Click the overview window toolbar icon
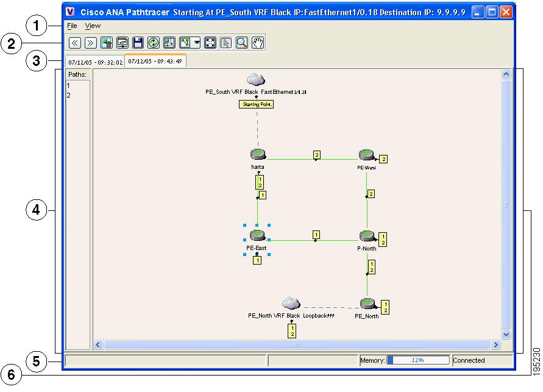 [x=169, y=43]
